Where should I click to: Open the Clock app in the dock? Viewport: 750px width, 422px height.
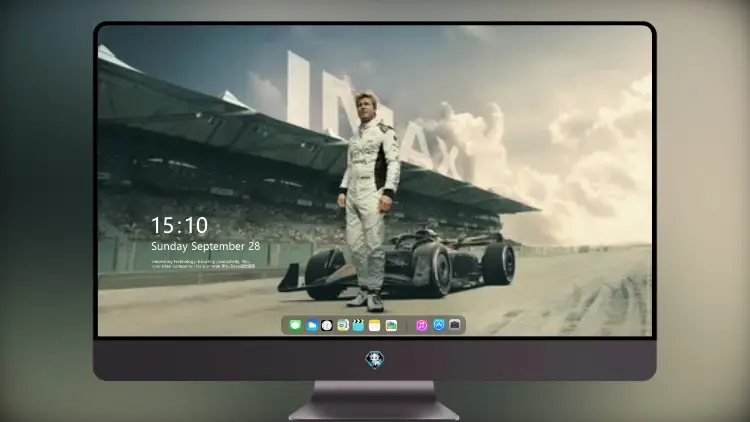click(327, 325)
